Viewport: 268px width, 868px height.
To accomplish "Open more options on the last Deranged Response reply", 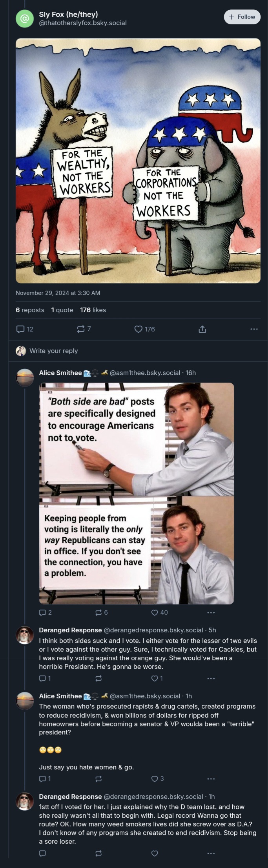I will click(x=211, y=853).
